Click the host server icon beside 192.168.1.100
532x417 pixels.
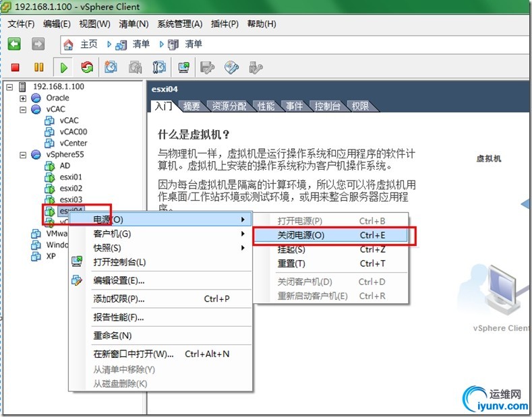[22, 87]
